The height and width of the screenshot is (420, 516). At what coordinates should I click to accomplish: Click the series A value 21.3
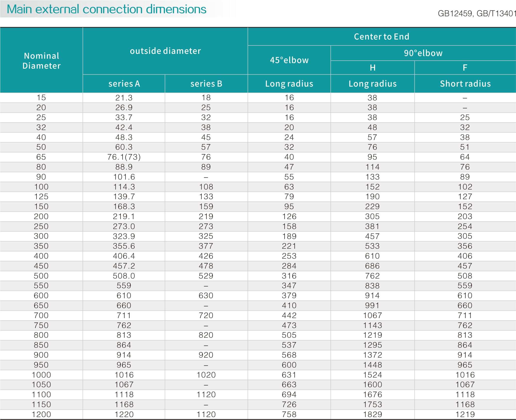tap(124, 98)
